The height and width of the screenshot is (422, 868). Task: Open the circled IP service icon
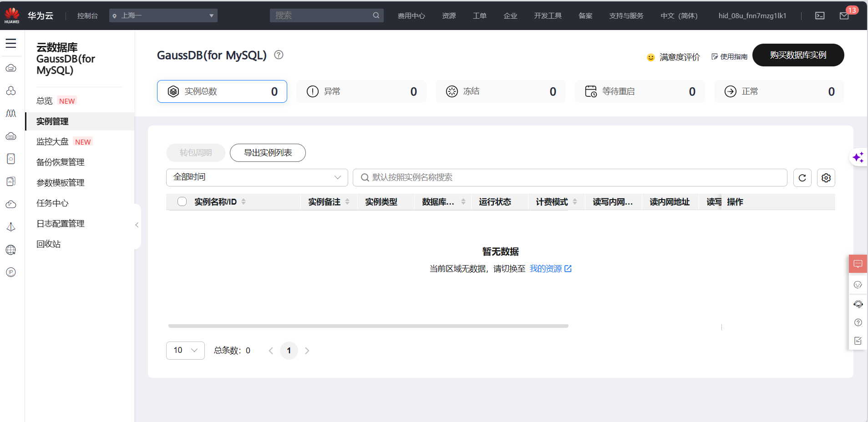coord(11,272)
